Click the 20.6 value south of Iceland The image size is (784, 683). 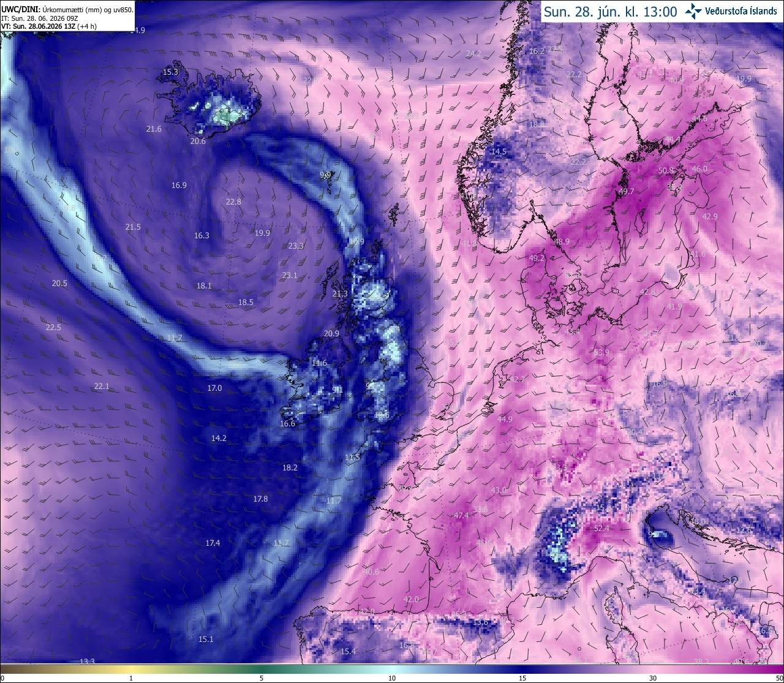[x=198, y=141]
